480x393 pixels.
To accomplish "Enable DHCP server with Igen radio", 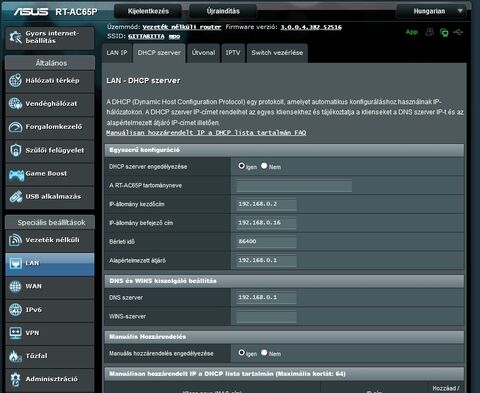I will click(241, 166).
